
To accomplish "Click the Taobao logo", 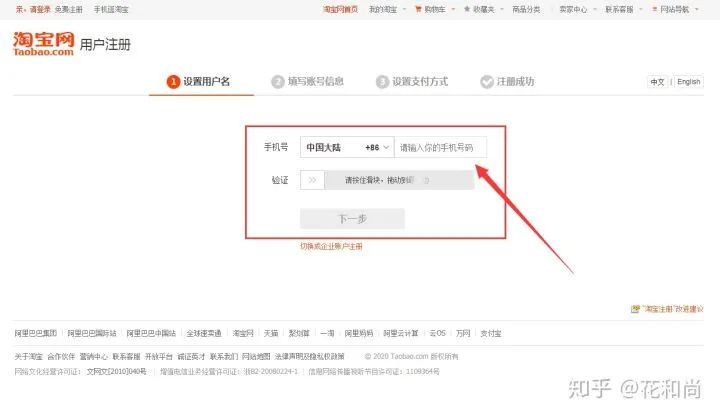I will click(x=44, y=44).
